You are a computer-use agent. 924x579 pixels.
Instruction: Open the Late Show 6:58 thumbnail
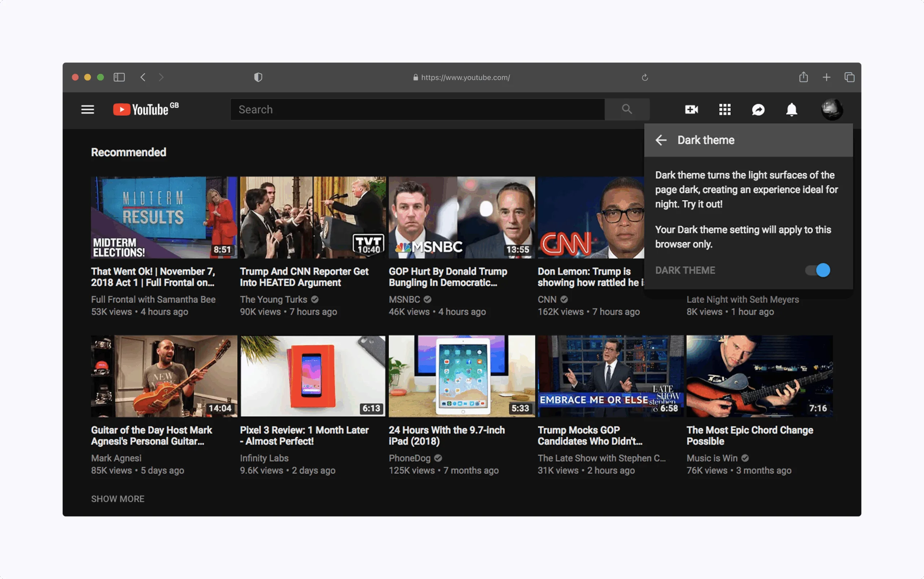[x=611, y=376]
